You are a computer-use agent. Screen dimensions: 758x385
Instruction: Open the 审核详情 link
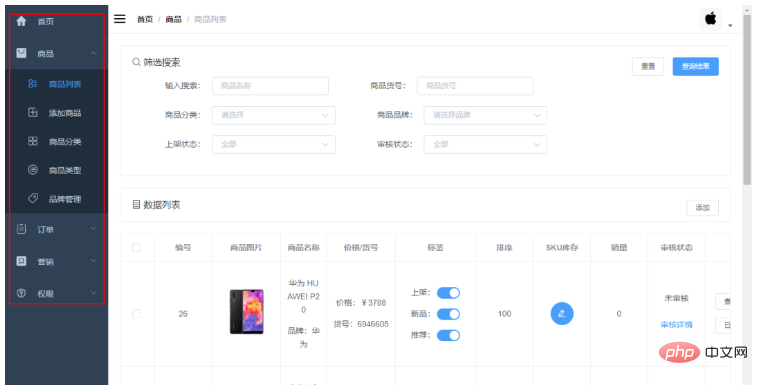coord(676,325)
